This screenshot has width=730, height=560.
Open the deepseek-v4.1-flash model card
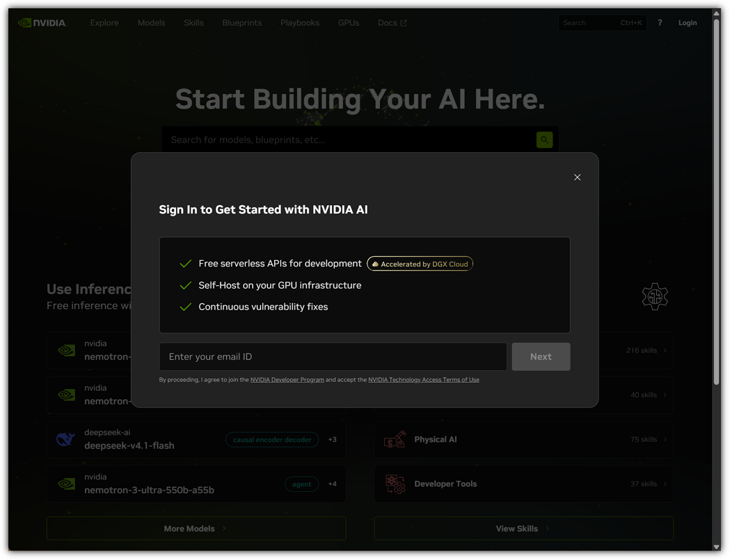point(196,440)
